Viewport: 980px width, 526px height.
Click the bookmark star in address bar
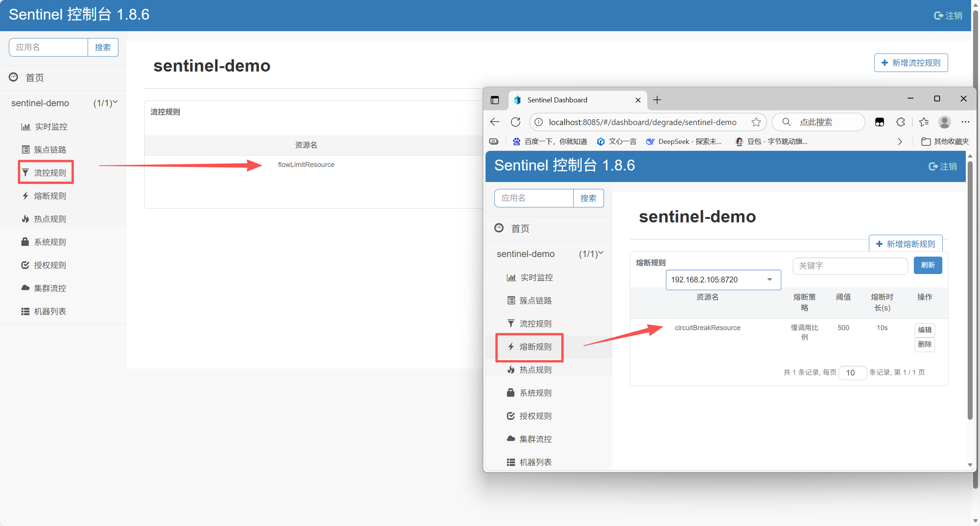[756, 122]
